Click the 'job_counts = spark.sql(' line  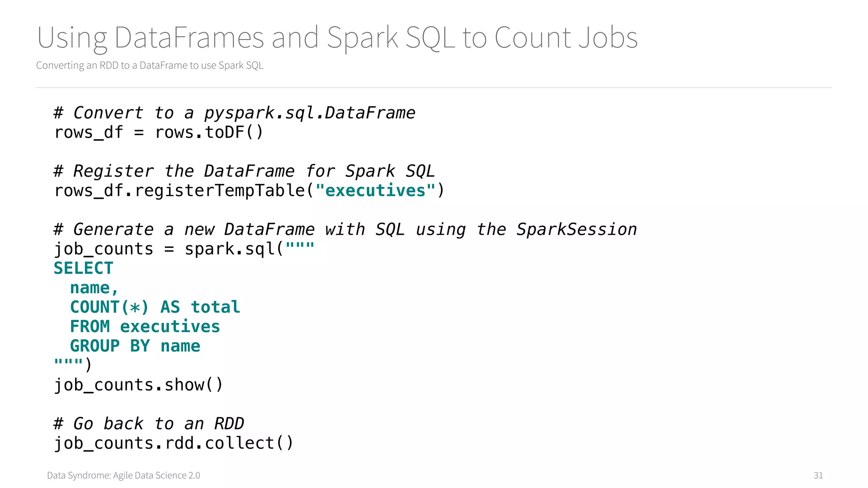[169, 249]
